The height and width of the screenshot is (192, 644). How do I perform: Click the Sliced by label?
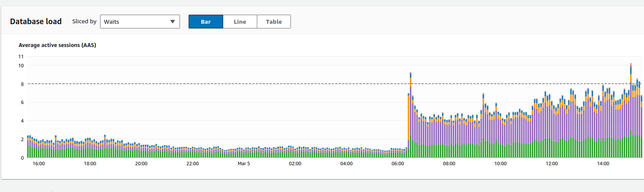[84, 22]
